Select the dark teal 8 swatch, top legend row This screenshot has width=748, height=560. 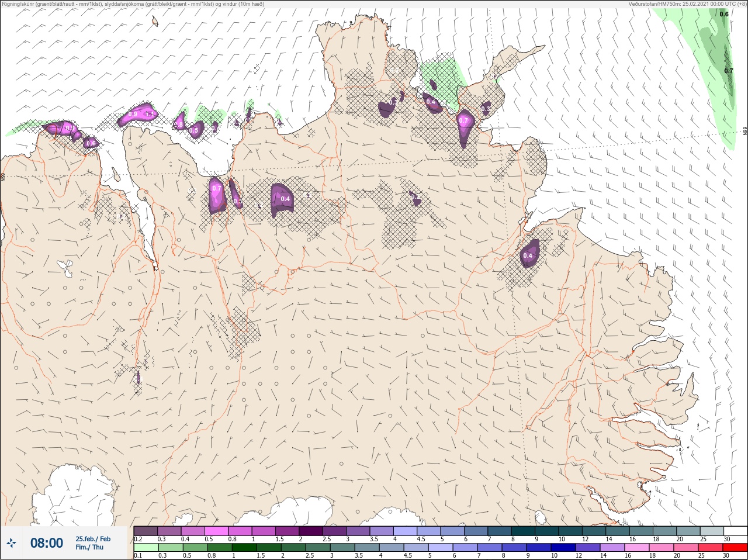(523, 531)
